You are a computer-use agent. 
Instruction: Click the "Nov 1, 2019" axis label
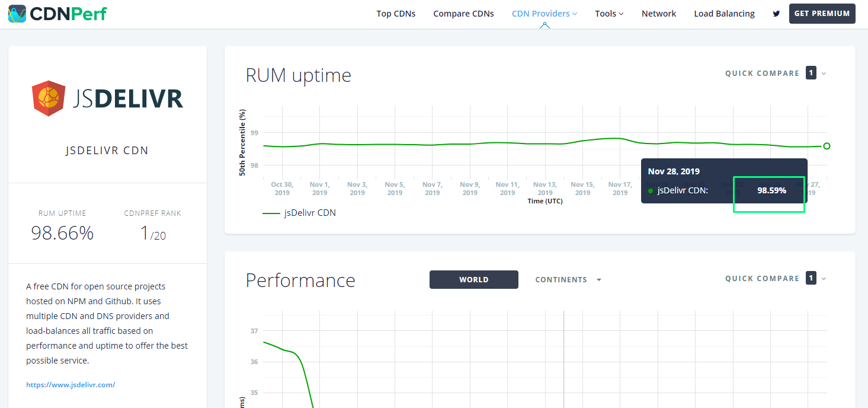click(319, 189)
